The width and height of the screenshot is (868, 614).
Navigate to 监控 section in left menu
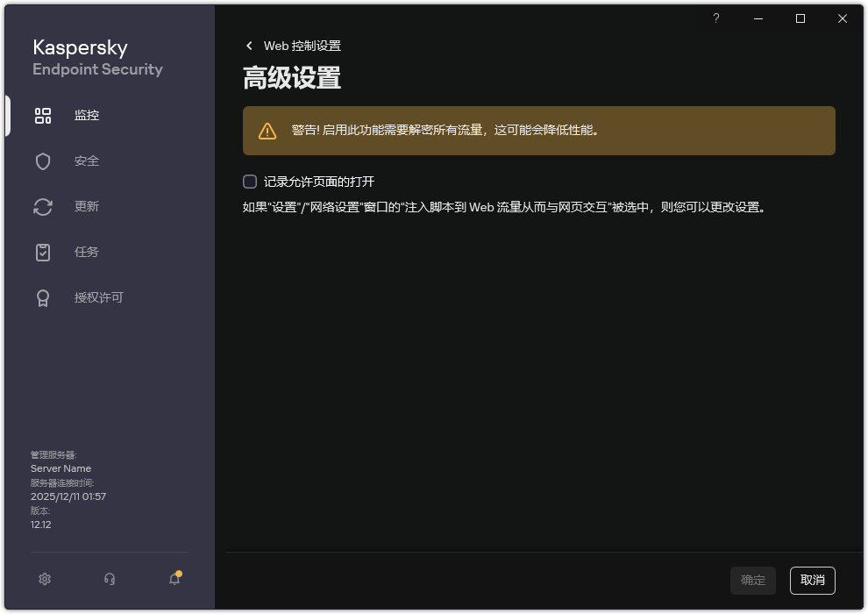click(86, 115)
